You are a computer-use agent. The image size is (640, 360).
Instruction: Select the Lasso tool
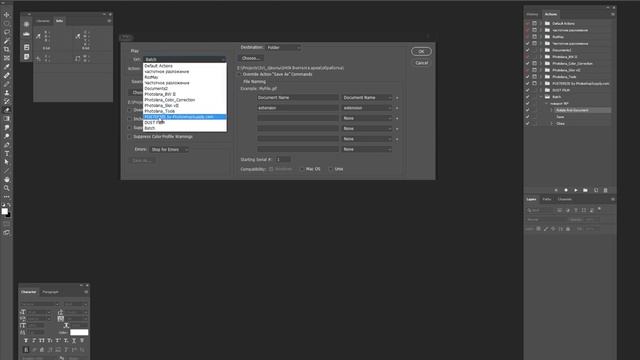pyautogui.click(x=7, y=32)
